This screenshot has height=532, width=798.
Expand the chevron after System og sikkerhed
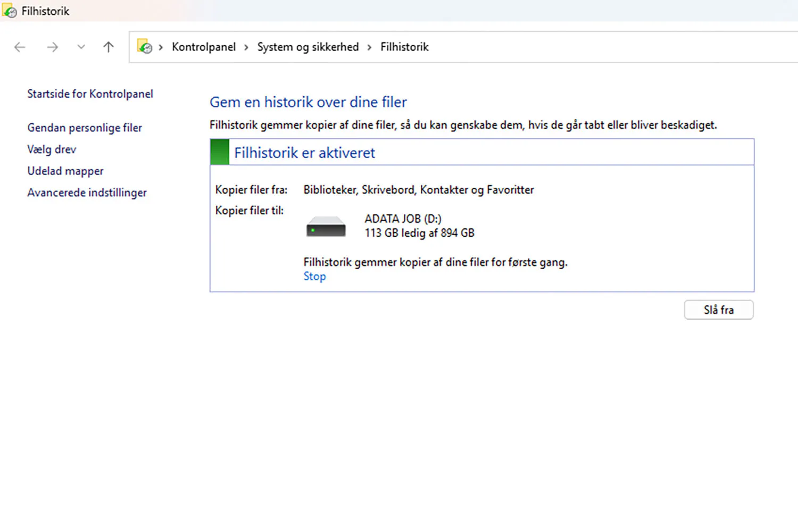coord(369,47)
